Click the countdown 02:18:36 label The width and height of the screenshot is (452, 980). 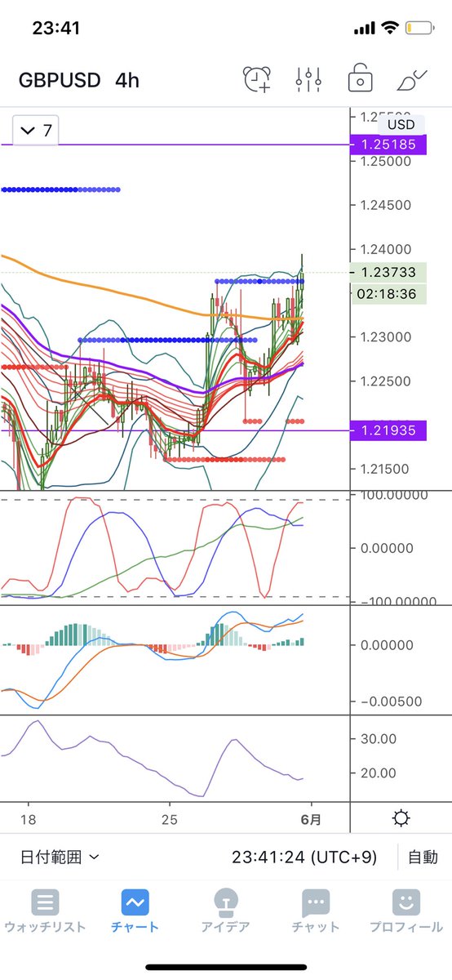(388, 293)
